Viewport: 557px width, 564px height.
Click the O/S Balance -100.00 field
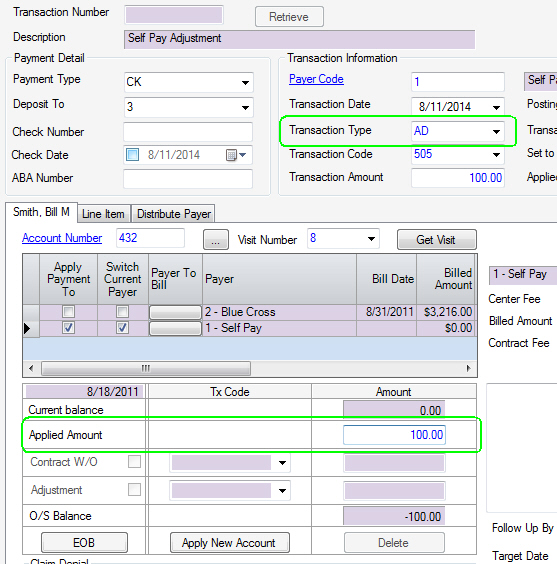click(394, 516)
